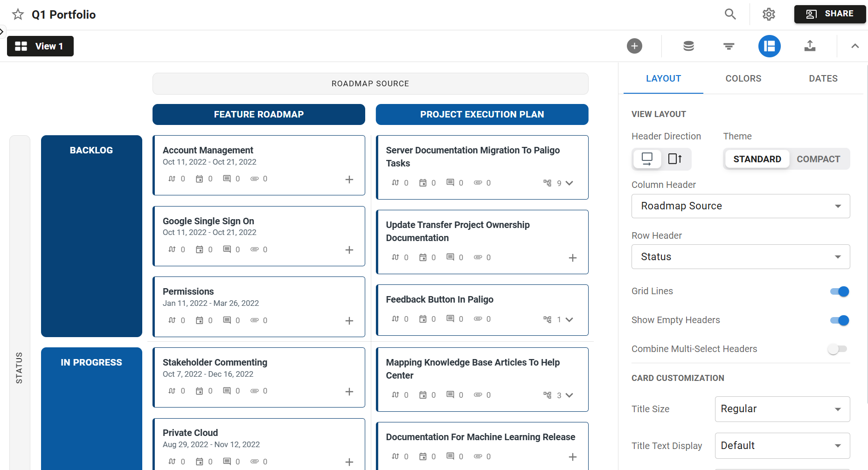Enable Combine Multi-Select Headers
868x470 pixels.
point(837,349)
